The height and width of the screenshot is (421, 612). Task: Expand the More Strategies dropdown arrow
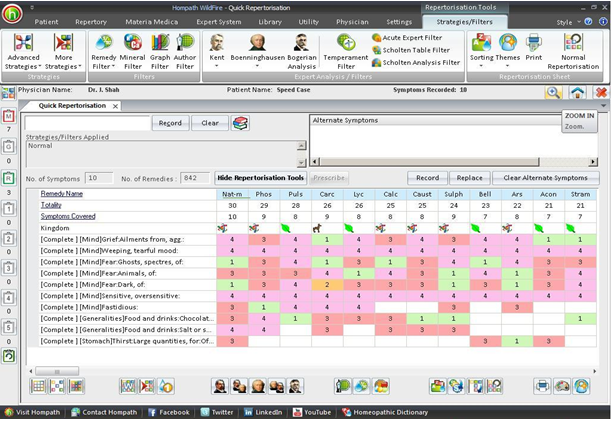coord(80,66)
